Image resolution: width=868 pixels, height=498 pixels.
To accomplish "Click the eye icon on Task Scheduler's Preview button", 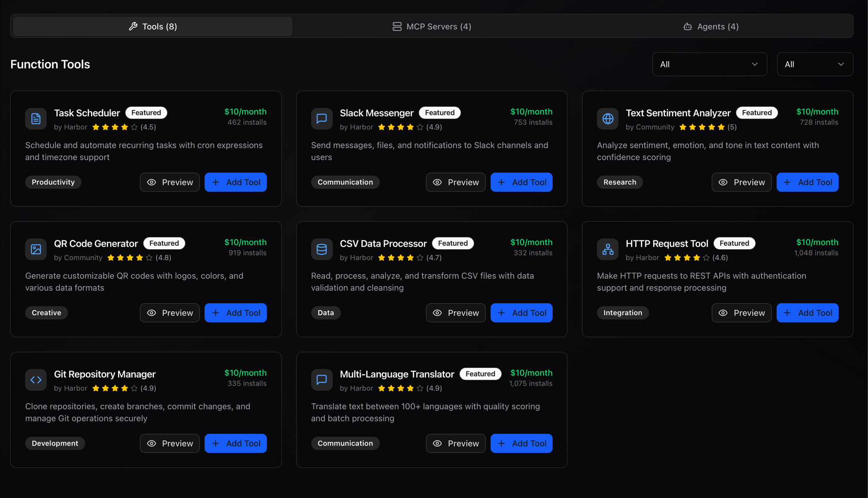I will tap(151, 182).
